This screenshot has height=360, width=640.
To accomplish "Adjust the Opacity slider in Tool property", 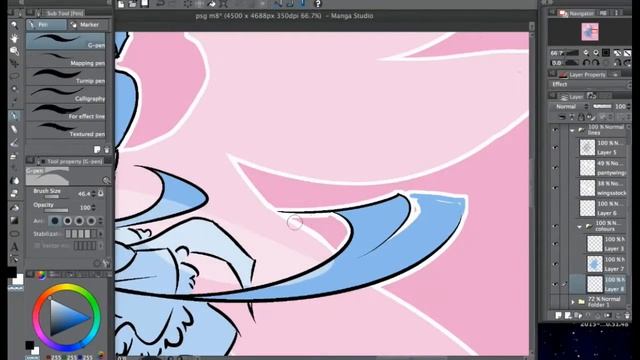I will point(56,210).
